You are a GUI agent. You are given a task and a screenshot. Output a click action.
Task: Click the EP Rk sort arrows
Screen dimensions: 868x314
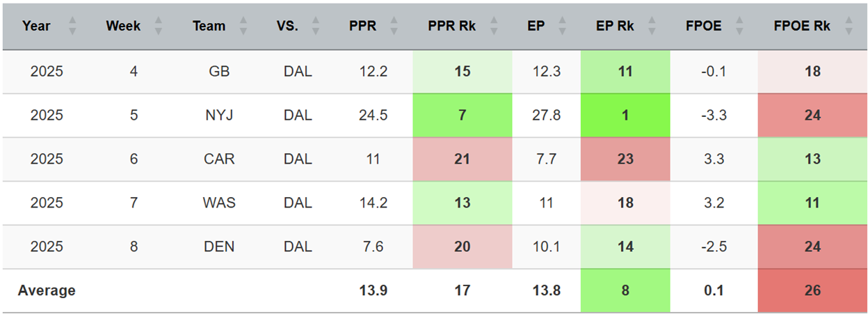coord(651,26)
